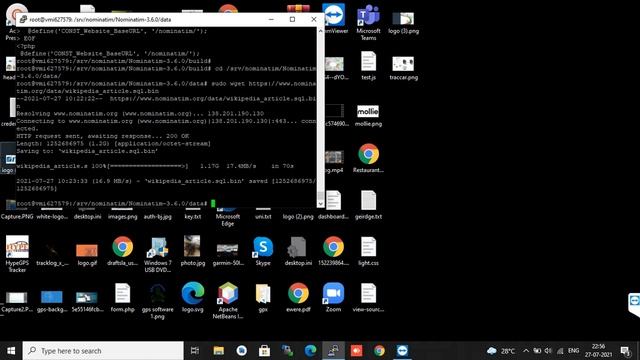Maximize the PuTTY terminal window
The height and width of the screenshot is (360, 640).
pos(292,19)
